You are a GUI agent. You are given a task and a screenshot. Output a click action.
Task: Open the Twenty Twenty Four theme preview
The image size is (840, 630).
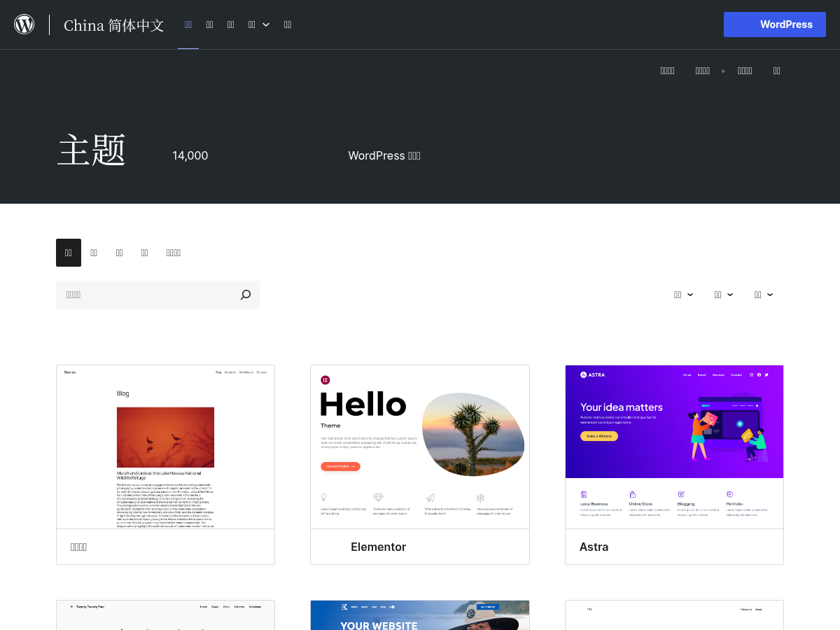click(x=165, y=615)
